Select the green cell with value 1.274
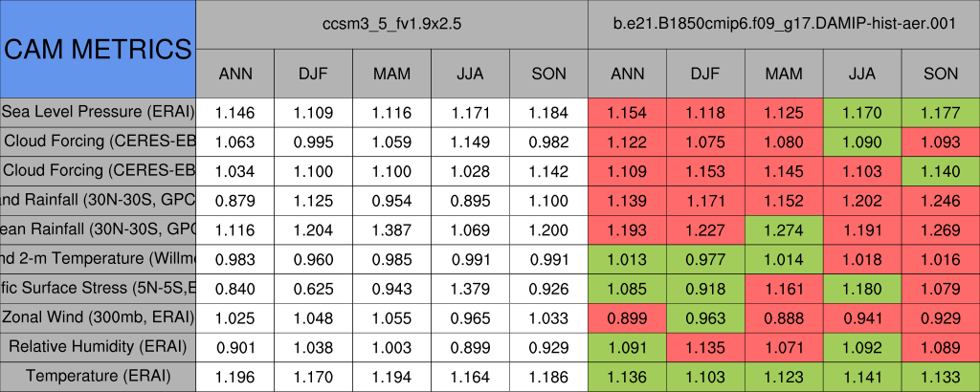 [784, 229]
